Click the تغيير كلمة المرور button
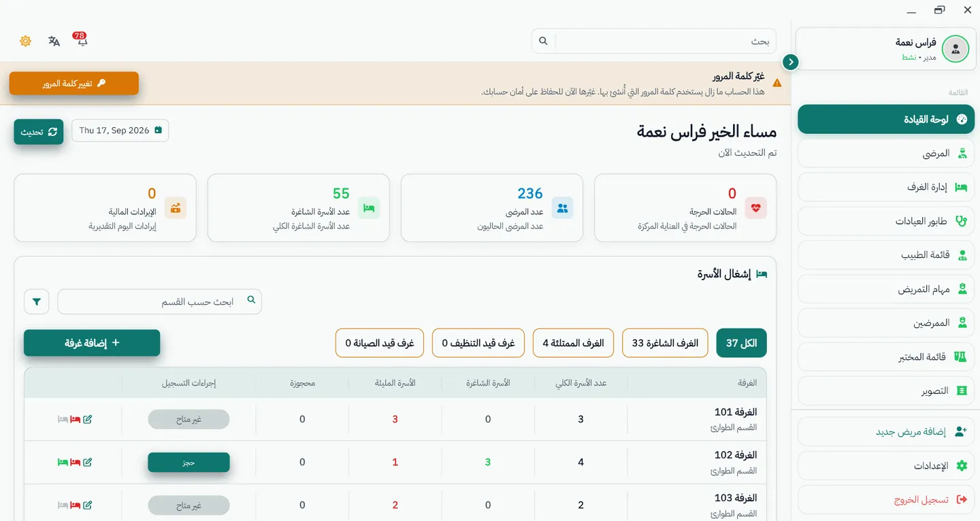 point(74,83)
